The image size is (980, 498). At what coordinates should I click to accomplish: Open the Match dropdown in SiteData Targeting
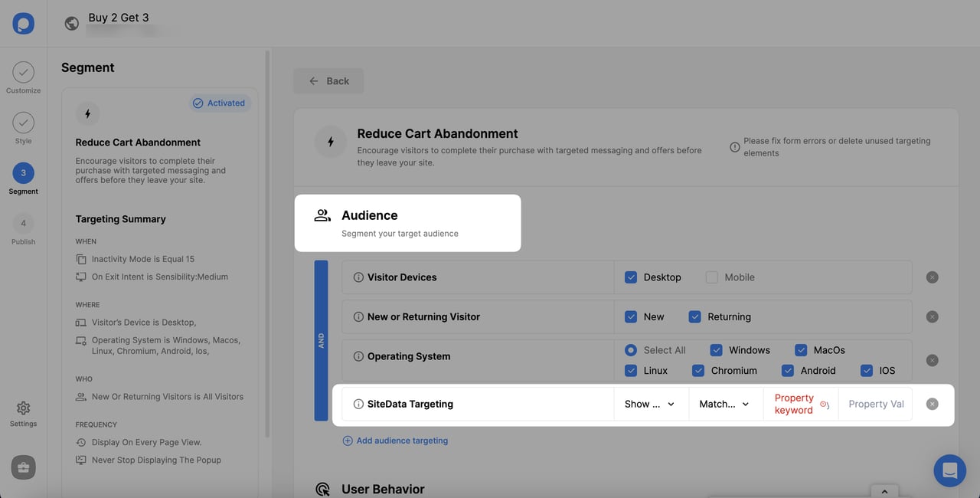pos(727,404)
